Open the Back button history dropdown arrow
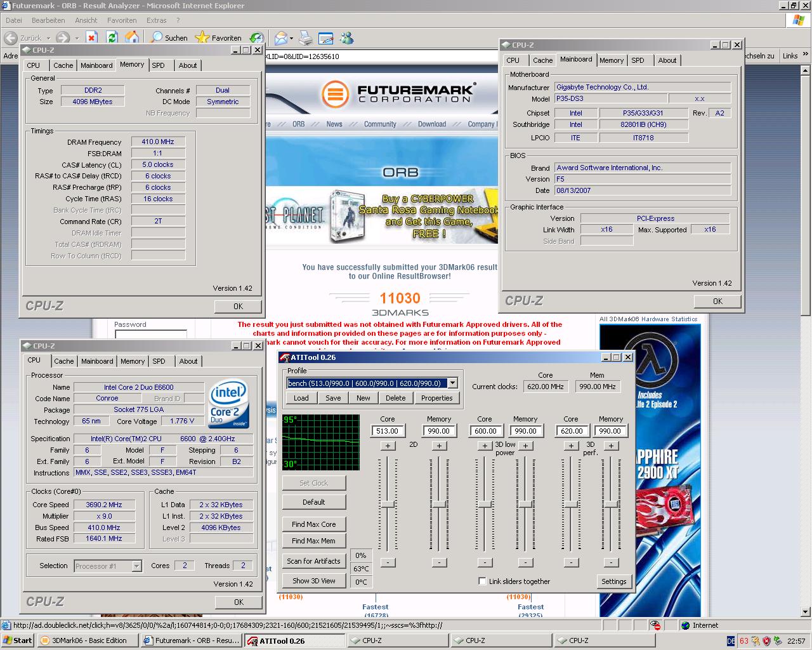The width and height of the screenshot is (812, 650). (x=48, y=38)
